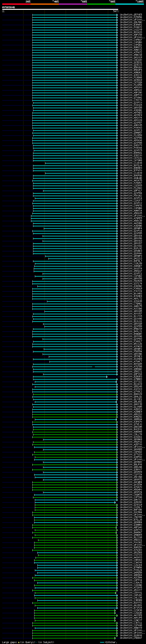Screen dimensions: 146x644
Task: Select hit label UniRef100_C7QM61
Action: pyautogui.click(x=131, y=304)
